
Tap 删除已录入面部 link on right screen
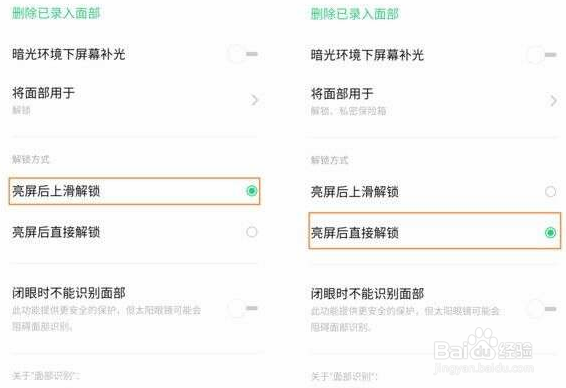[x=355, y=14]
